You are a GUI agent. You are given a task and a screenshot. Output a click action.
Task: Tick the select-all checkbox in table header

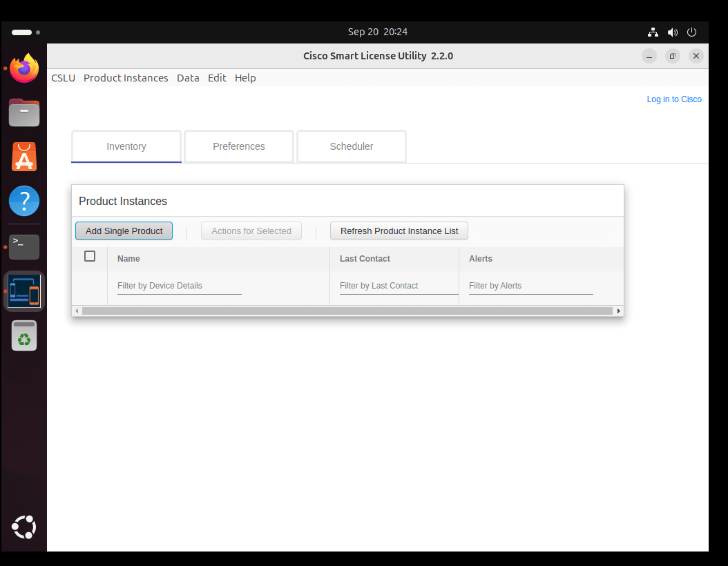[x=90, y=256]
